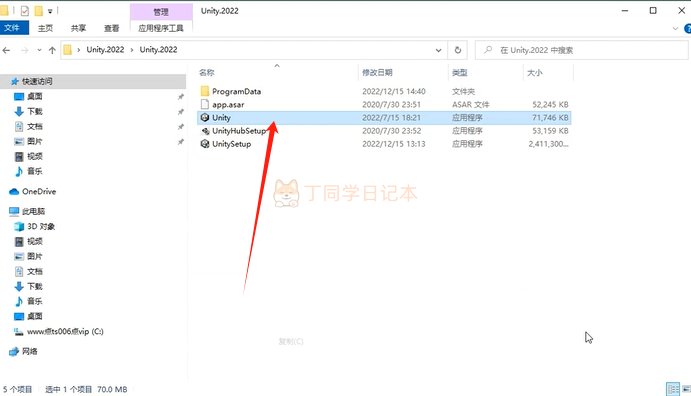Open 音乐 under 此电脑
Image resolution: width=691 pixels, height=396 pixels.
35,301
